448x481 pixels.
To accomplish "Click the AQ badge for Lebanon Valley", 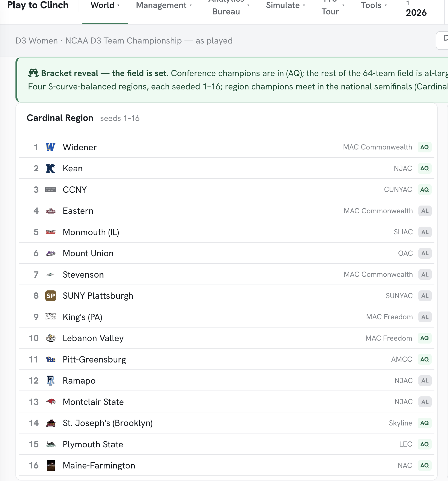I will (425, 338).
